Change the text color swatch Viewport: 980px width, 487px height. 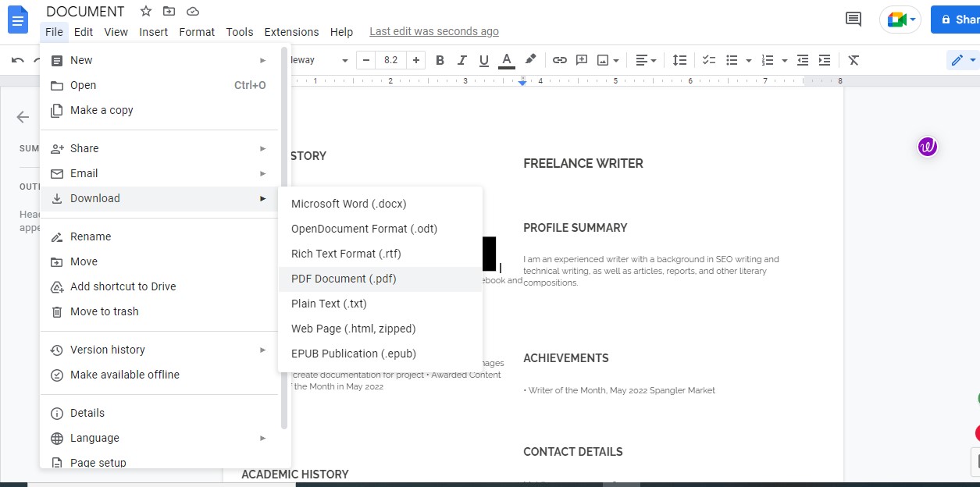pos(506,59)
